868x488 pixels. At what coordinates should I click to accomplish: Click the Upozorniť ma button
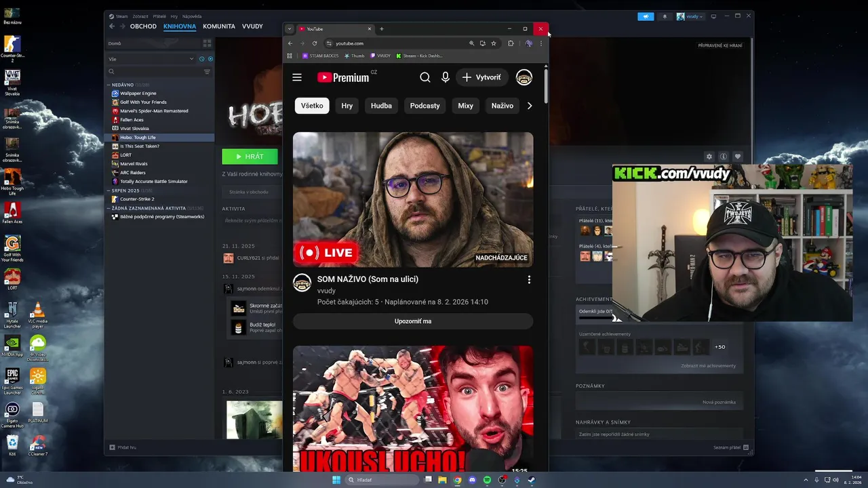pyautogui.click(x=413, y=321)
